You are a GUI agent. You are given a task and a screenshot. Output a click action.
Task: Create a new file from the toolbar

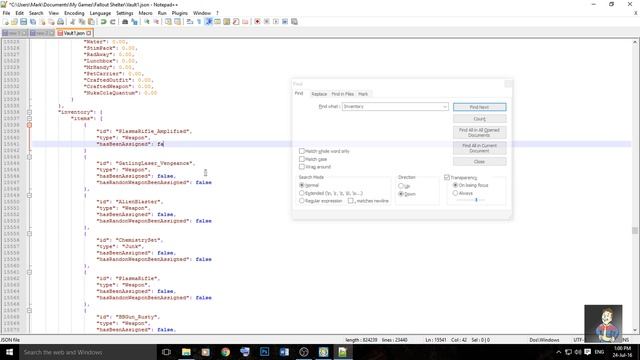point(5,22)
